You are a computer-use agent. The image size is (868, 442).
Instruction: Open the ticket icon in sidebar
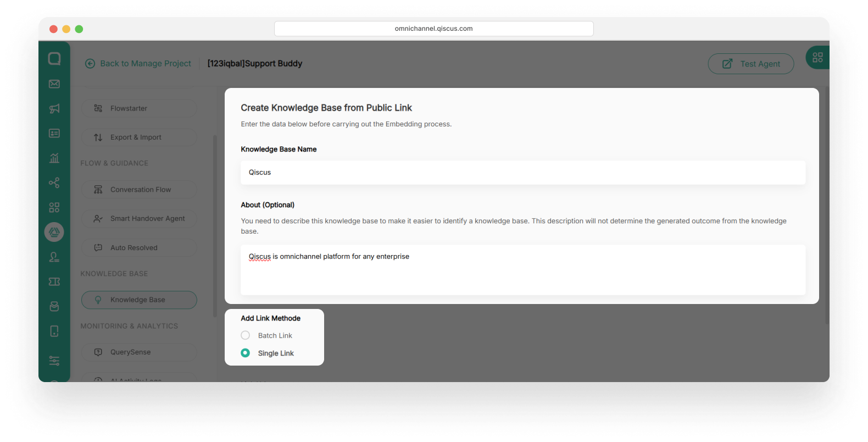click(54, 281)
